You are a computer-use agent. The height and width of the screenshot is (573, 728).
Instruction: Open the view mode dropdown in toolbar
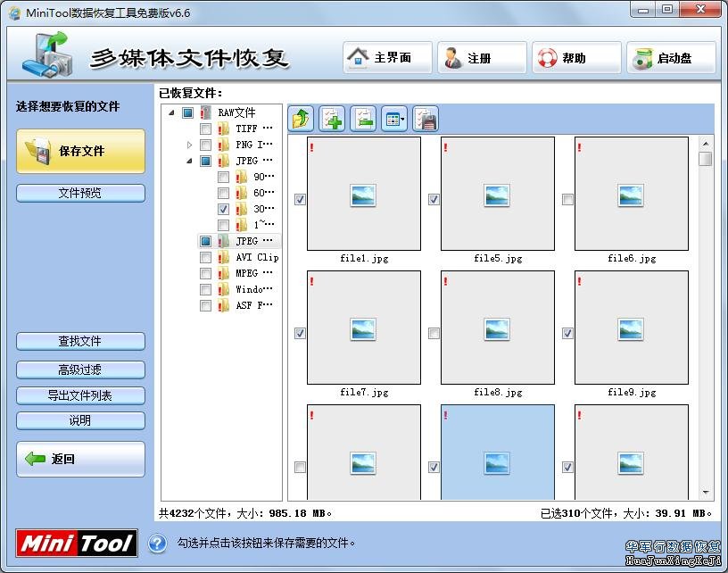(394, 119)
